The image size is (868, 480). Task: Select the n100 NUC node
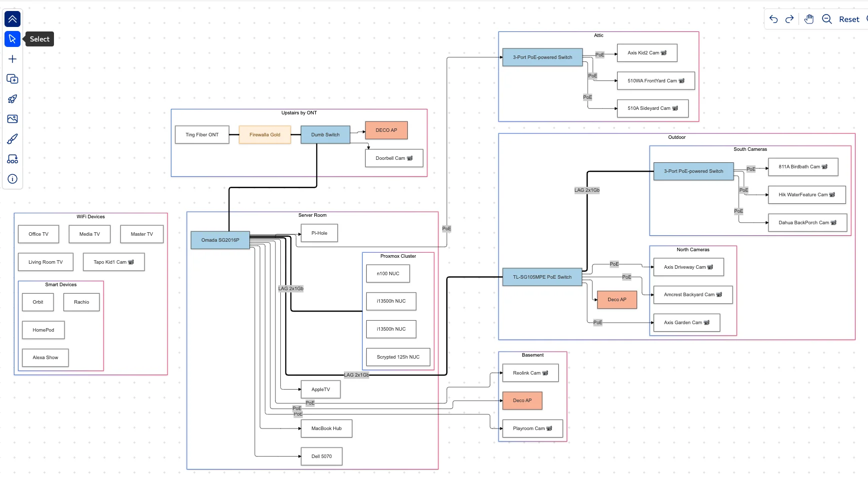click(x=388, y=274)
